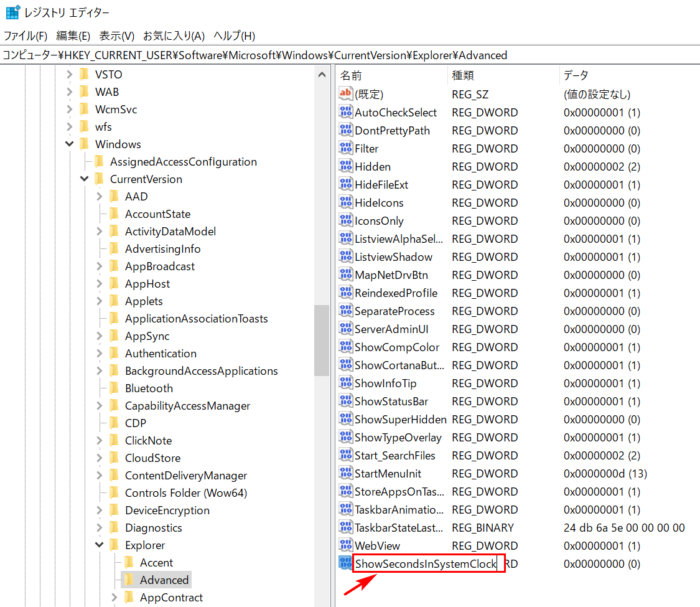Expand the ContentDeliveryManager chevron
This screenshot has height=607, width=700.
pos(99,475)
